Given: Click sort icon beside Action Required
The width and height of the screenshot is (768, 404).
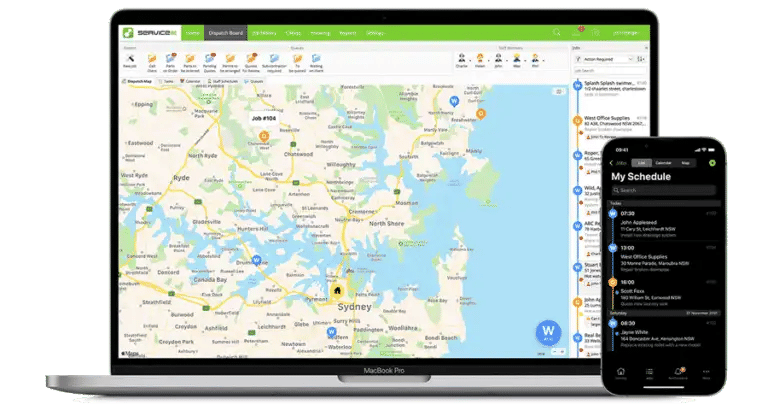Looking at the screenshot, I should 641,59.
